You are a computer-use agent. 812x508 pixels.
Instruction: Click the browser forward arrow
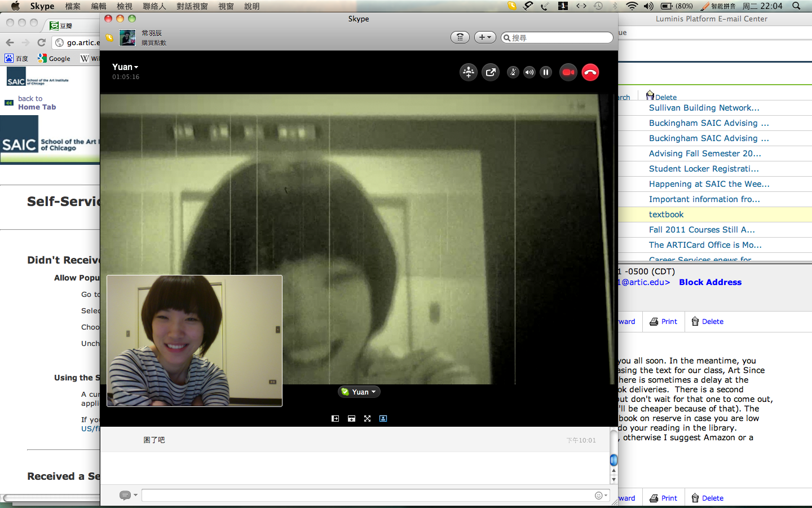pos(25,42)
